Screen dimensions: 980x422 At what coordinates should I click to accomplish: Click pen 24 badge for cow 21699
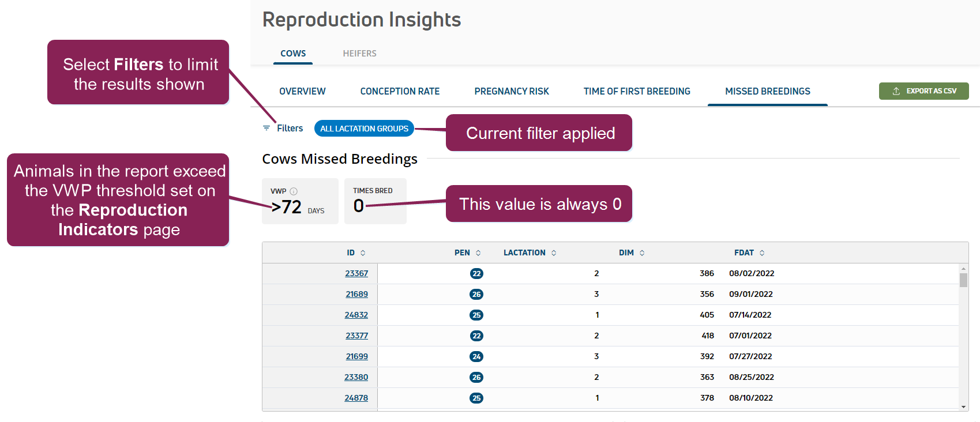(x=476, y=357)
